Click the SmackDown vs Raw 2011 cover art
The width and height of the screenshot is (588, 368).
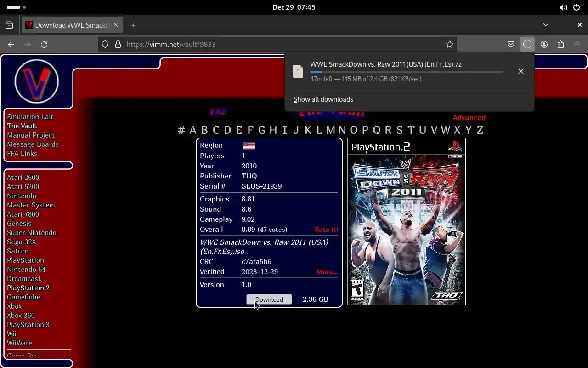coord(407,222)
